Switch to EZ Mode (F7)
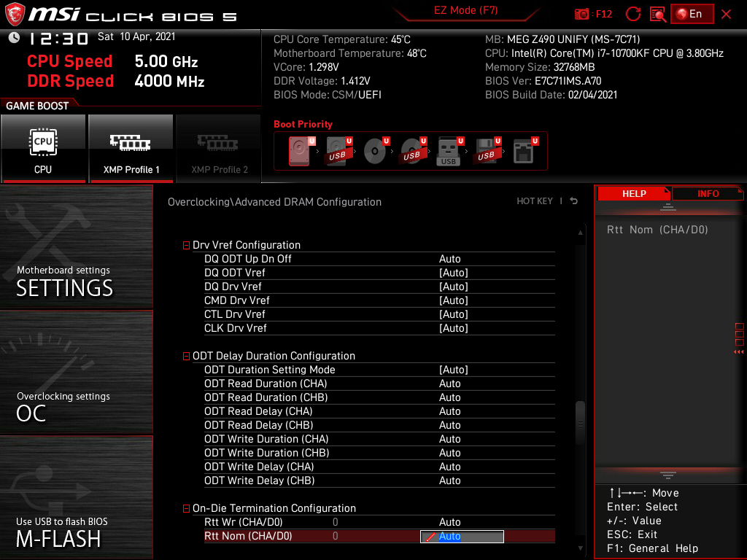 click(x=465, y=10)
